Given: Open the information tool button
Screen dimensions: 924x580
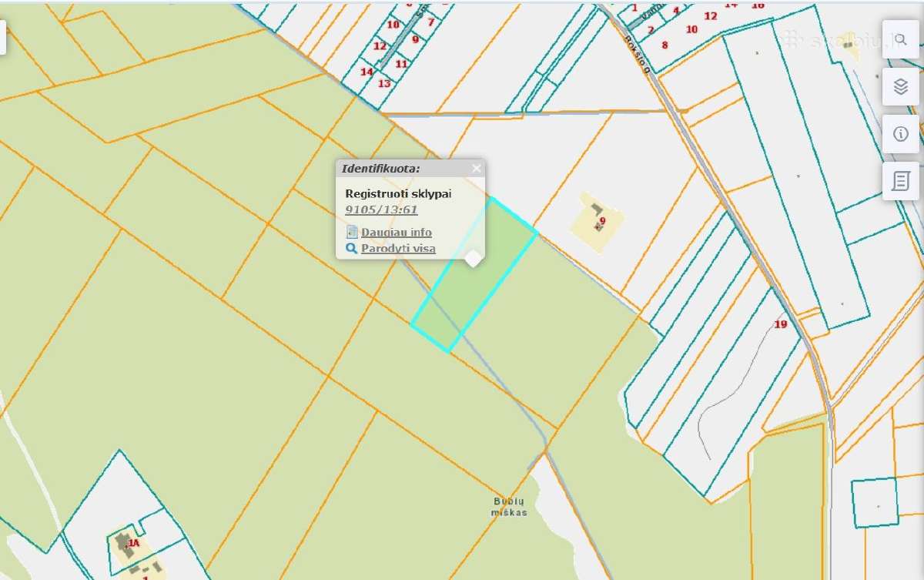Looking at the screenshot, I should pyautogui.click(x=901, y=134).
